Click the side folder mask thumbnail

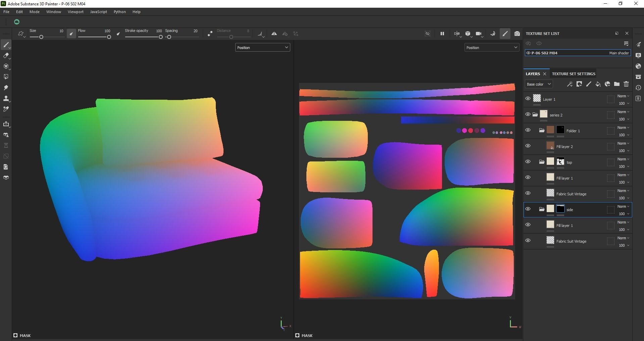560,209
